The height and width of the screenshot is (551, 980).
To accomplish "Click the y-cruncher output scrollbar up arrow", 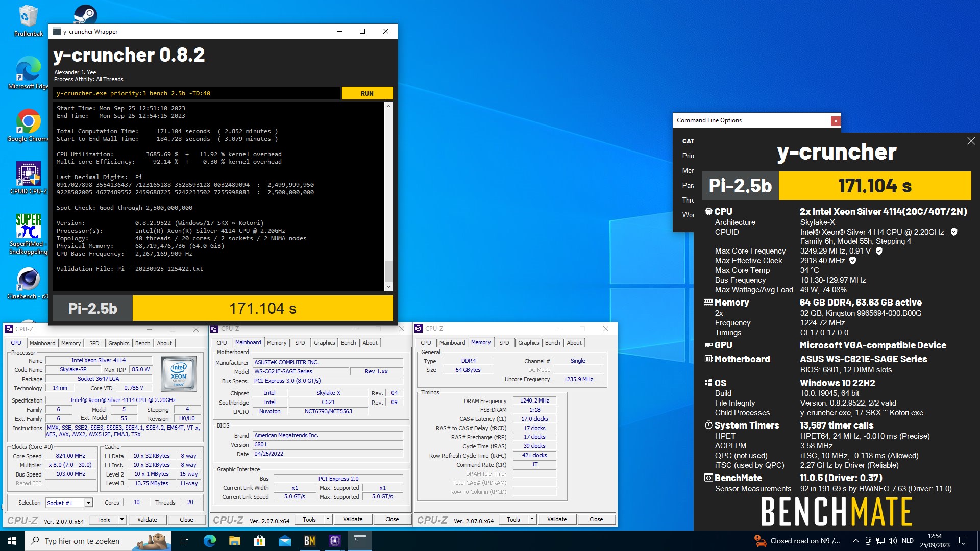I will [388, 106].
